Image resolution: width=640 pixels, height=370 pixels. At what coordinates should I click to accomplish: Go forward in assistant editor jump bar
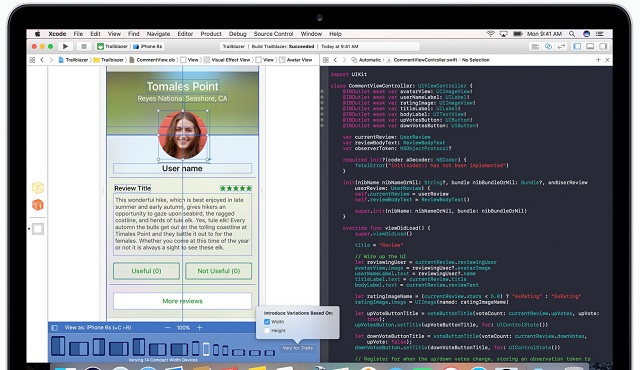[344, 60]
